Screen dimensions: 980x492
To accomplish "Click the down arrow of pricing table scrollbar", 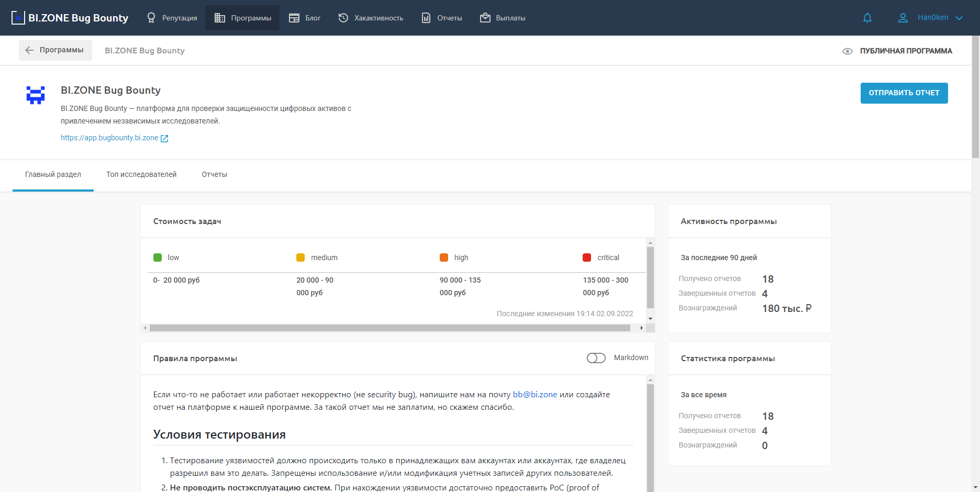I will coord(650,318).
